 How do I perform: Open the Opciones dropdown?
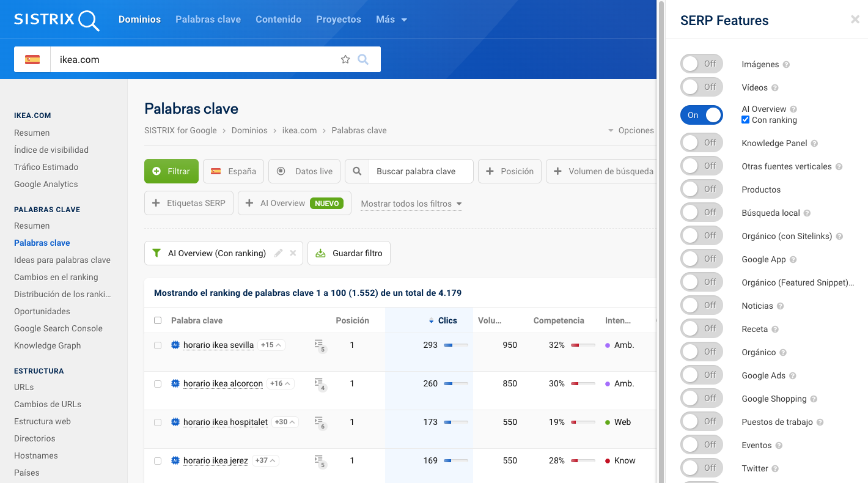(x=630, y=130)
